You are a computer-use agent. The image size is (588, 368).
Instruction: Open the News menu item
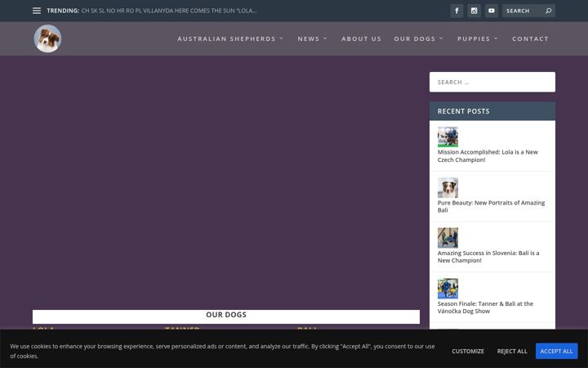tap(309, 38)
